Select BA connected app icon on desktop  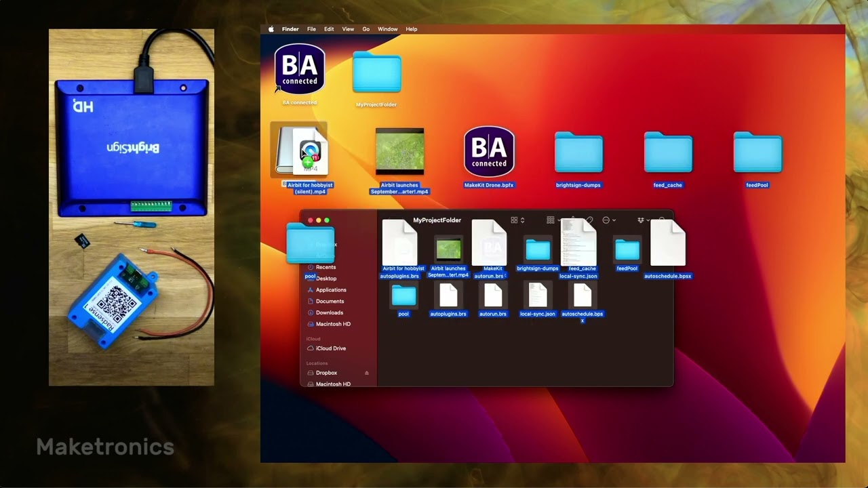tap(300, 69)
